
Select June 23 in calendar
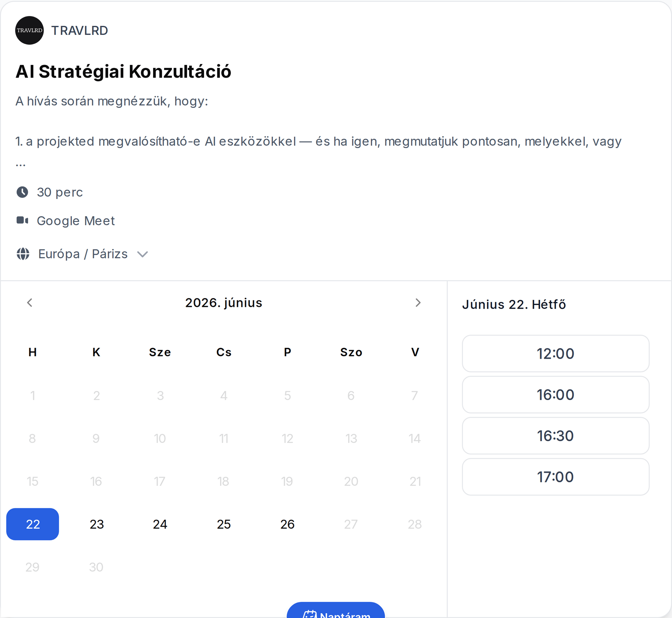point(97,524)
